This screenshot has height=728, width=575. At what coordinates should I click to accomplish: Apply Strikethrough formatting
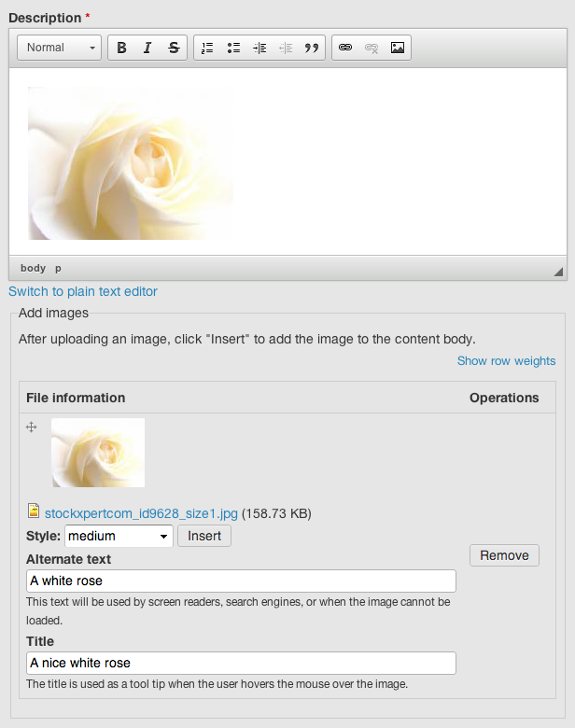[174, 48]
